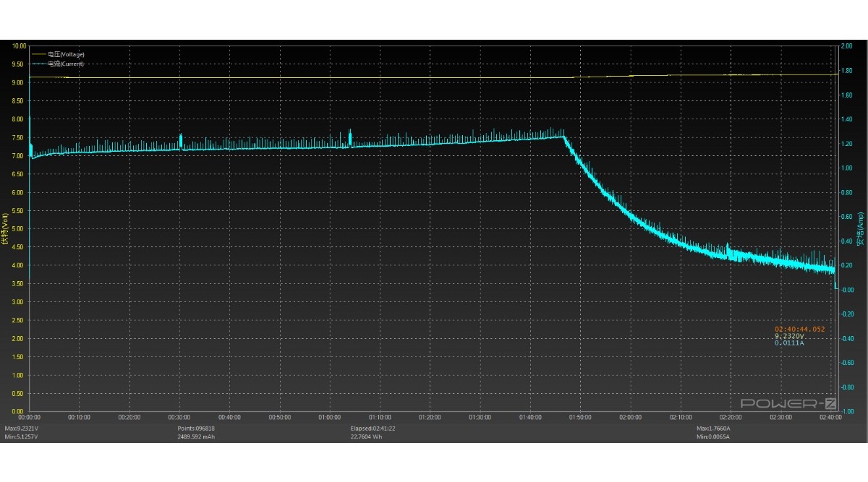Click the Min:5.1257V statistic
This screenshot has width=868, height=482.
22,436
